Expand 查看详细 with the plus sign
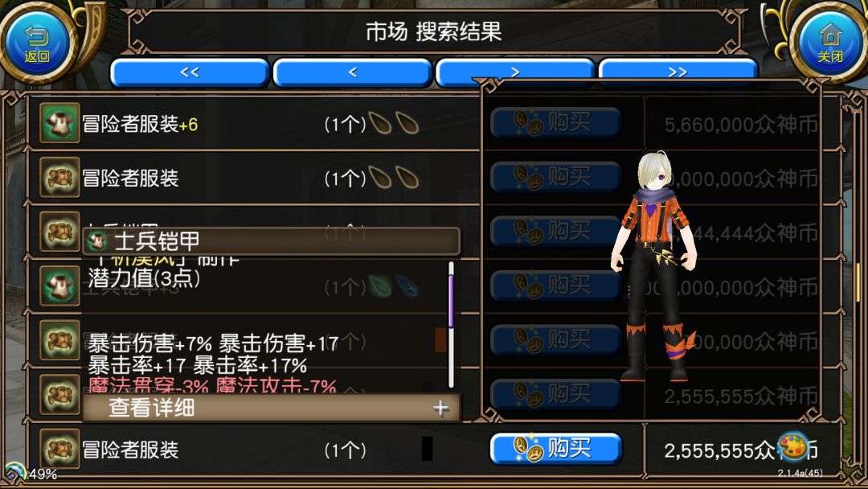Image resolution: width=868 pixels, height=489 pixels. pos(440,408)
